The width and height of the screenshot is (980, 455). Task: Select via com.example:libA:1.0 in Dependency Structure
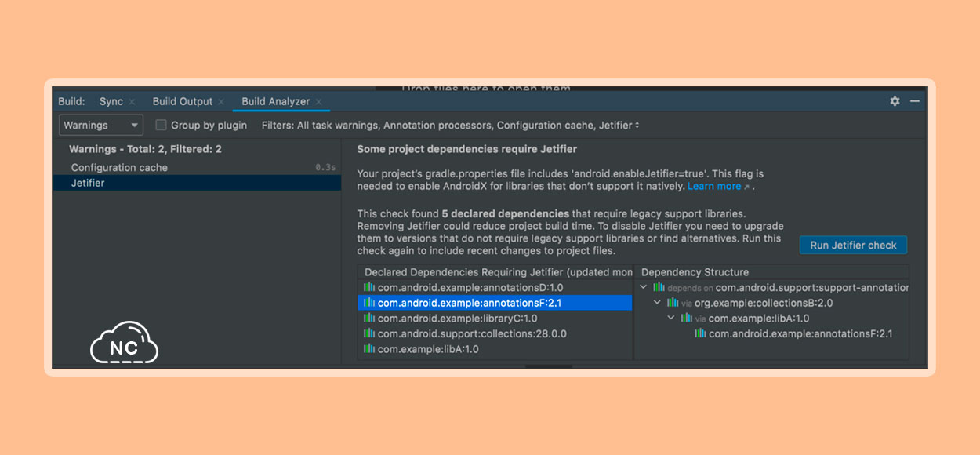[751, 318]
